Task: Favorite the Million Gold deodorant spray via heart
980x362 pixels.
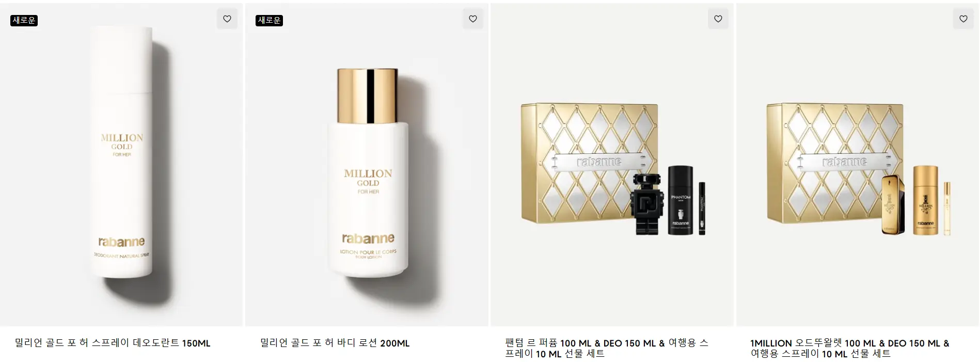Action: (227, 19)
